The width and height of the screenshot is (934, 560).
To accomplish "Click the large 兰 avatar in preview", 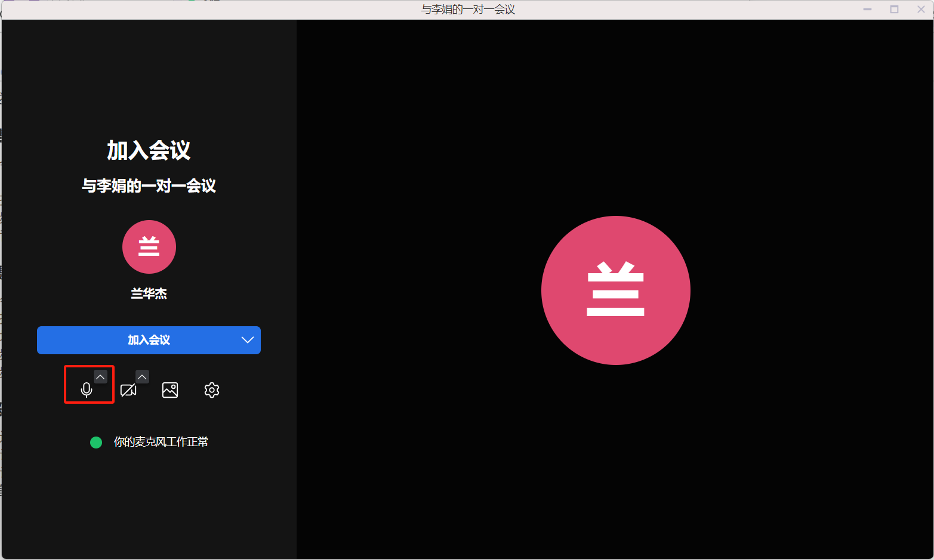I will [x=615, y=290].
